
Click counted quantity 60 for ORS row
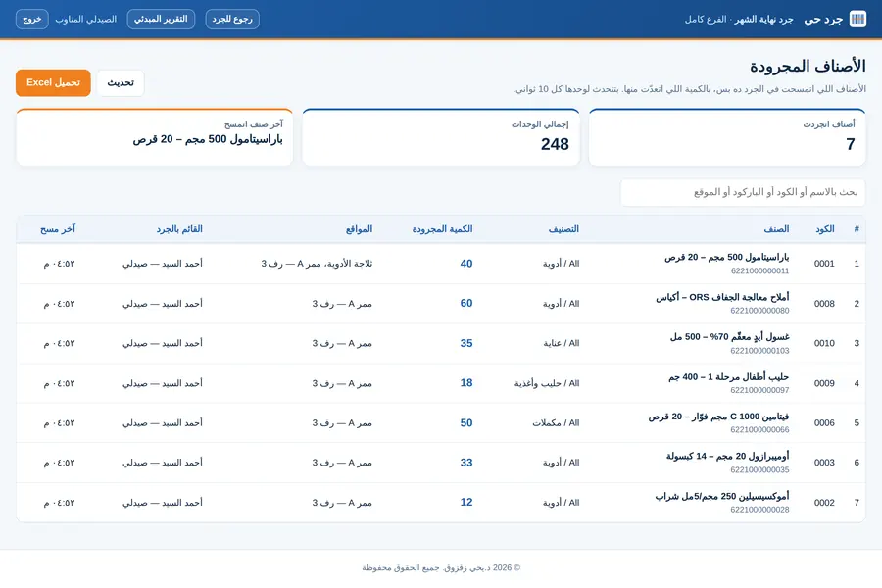[x=466, y=303]
